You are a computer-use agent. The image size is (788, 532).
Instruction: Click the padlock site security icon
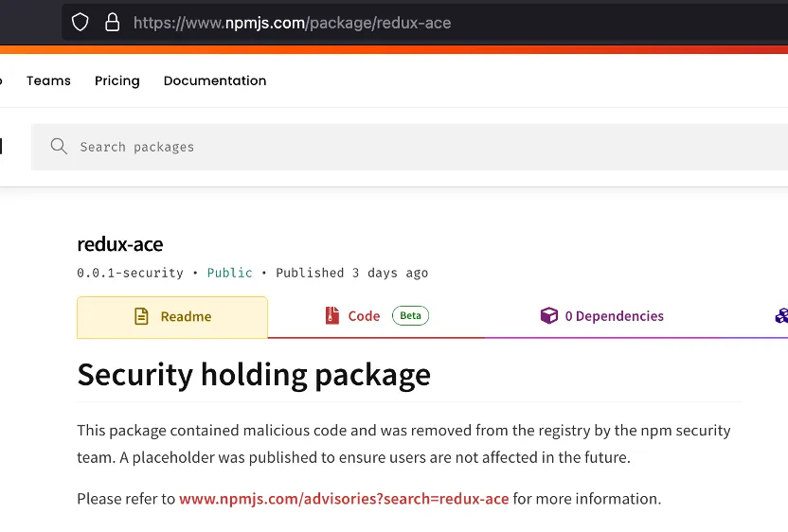(x=112, y=22)
